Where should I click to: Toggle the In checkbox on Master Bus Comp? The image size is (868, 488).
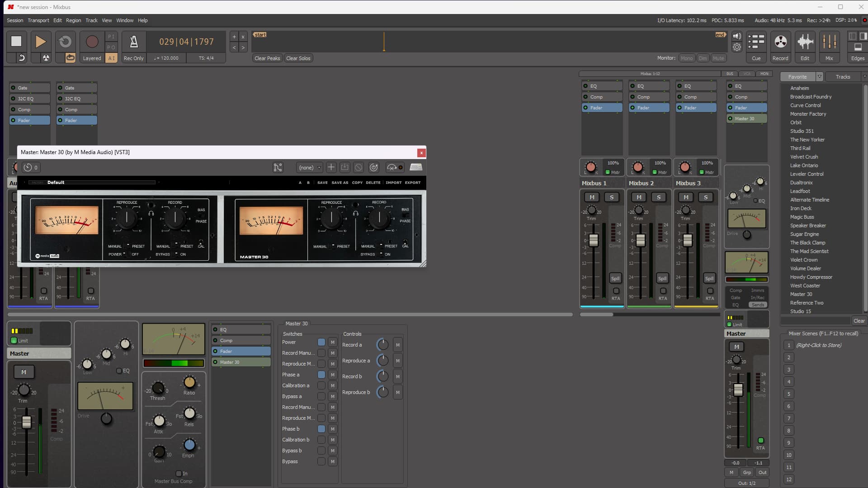point(179,474)
